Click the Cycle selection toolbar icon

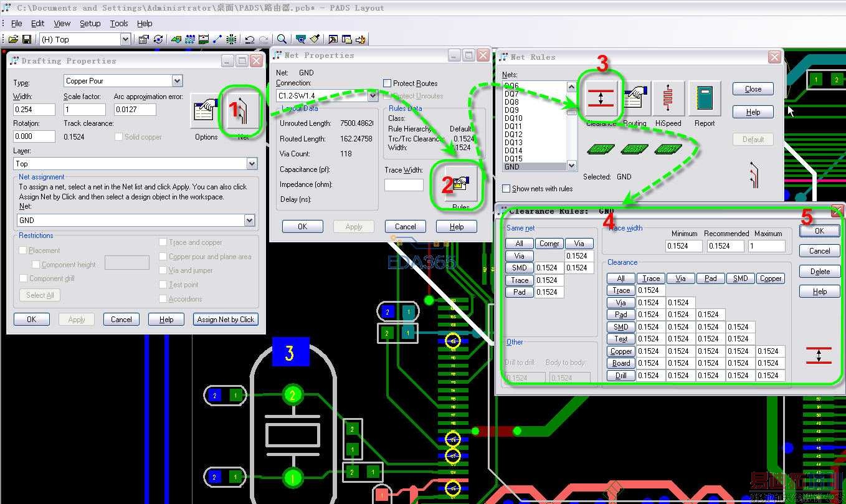tap(158, 39)
